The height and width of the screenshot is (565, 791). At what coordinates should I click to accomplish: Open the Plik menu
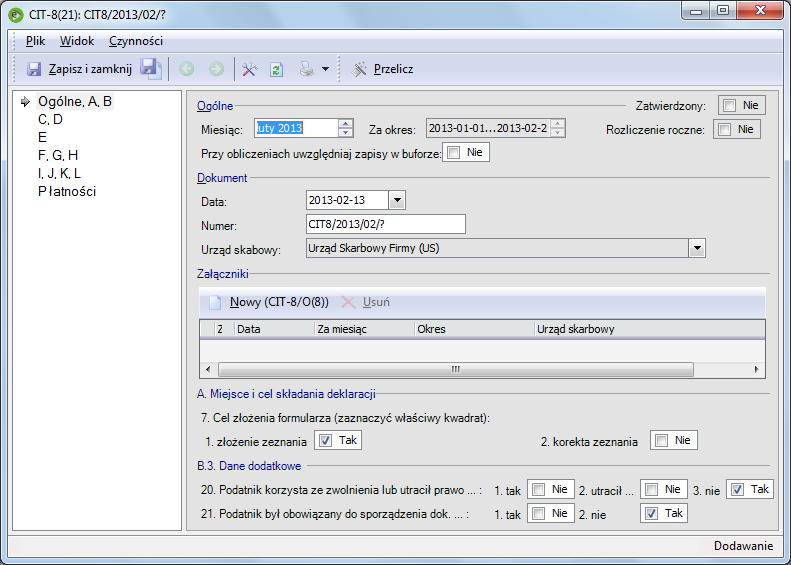35,41
